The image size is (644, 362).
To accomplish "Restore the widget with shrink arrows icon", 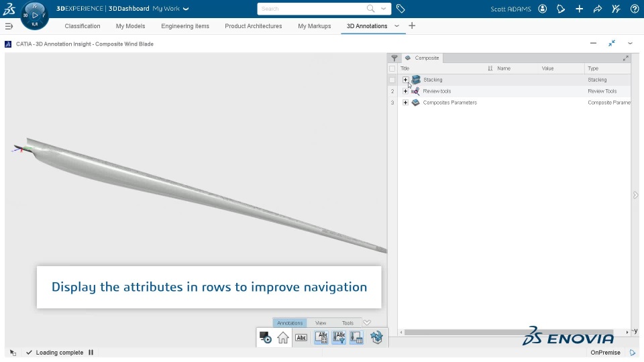I will click(x=612, y=43).
